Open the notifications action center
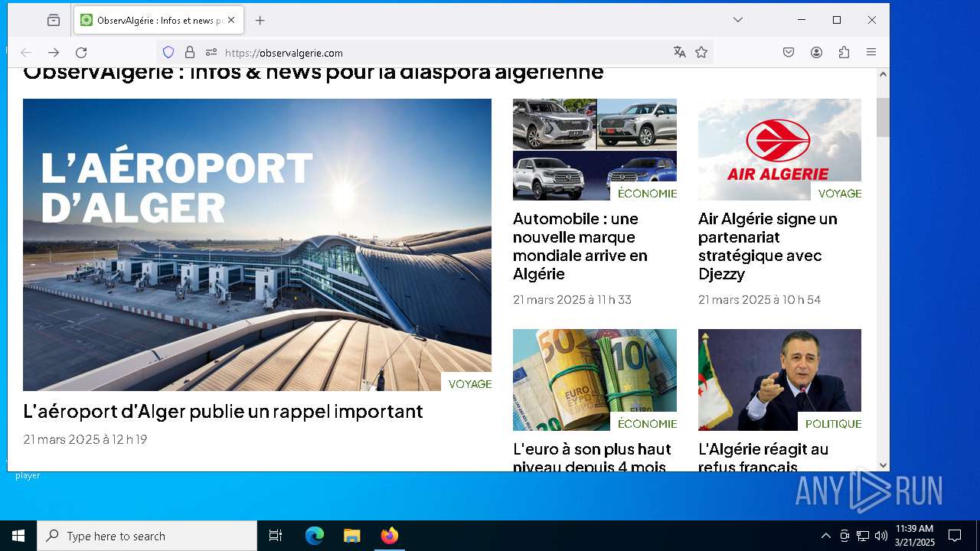 pos(955,536)
